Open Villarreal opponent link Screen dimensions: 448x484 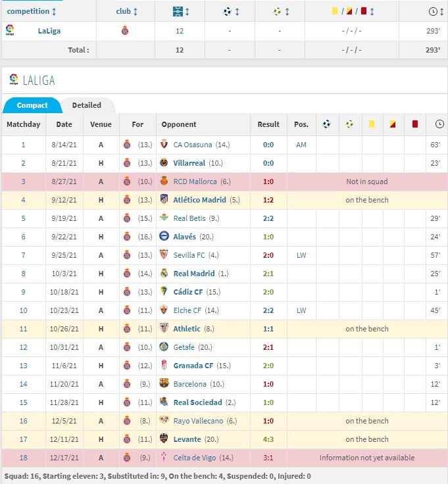point(189,163)
